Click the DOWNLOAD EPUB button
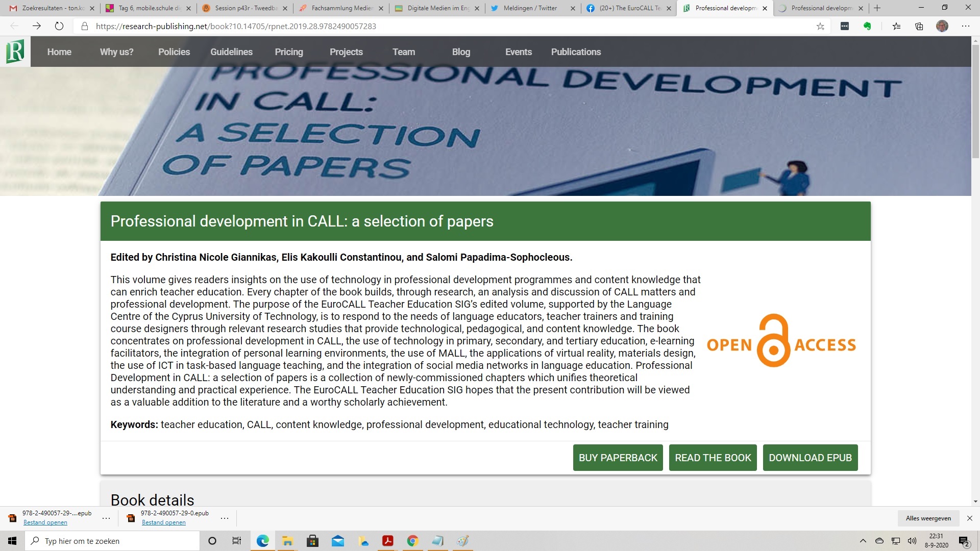This screenshot has width=980, height=551. [x=810, y=458]
